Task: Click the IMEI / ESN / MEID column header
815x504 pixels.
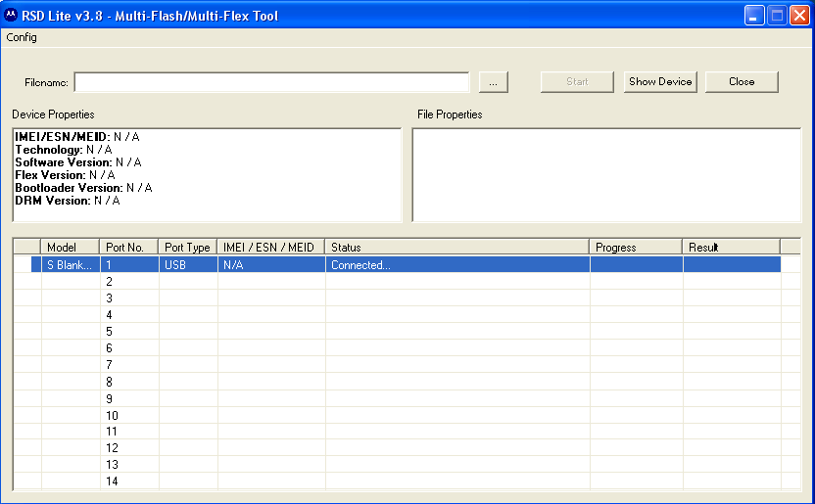Action: [270, 247]
